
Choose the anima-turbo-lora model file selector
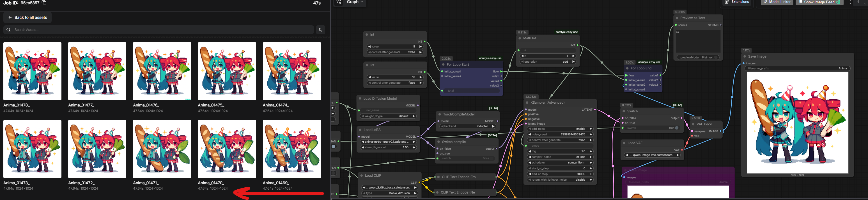point(388,142)
